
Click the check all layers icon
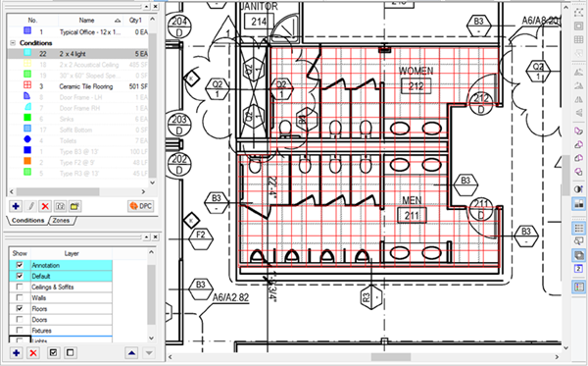[x=53, y=353]
